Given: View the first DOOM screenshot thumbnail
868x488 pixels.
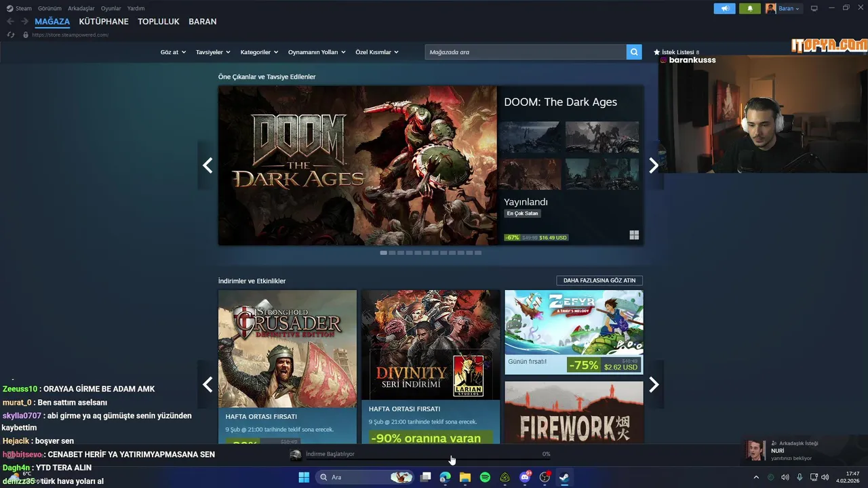Looking at the screenshot, I should (x=529, y=138).
